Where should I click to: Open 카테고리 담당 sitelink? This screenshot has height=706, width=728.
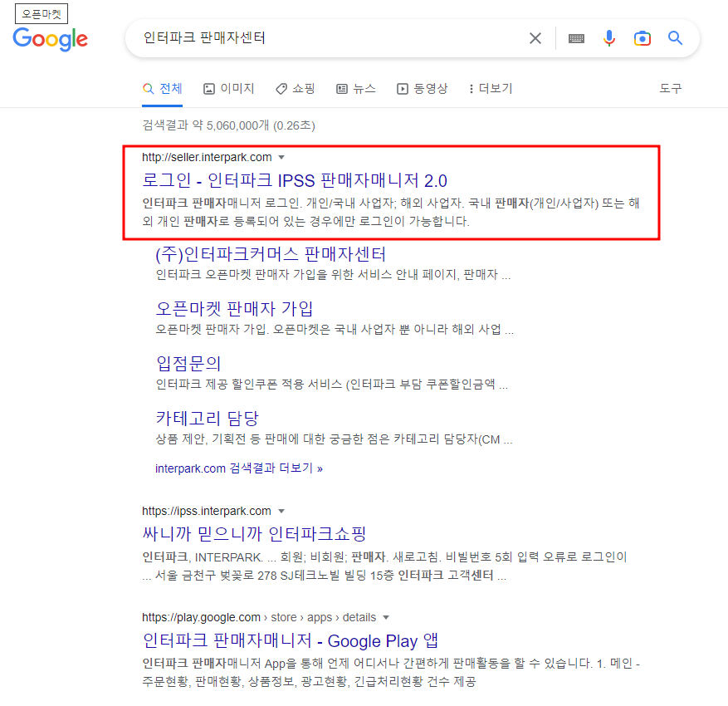[x=207, y=419]
